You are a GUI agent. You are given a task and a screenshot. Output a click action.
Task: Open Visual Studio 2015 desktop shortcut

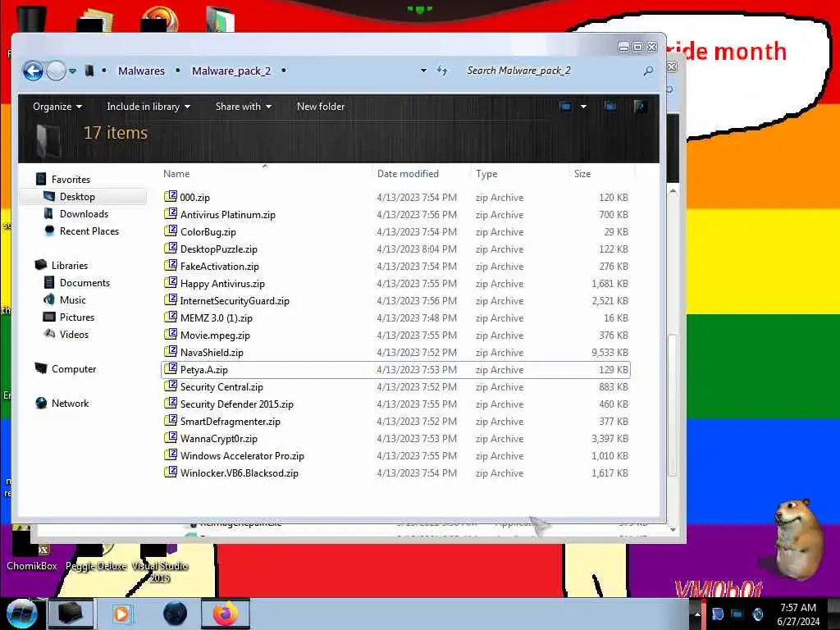[x=160, y=563]
